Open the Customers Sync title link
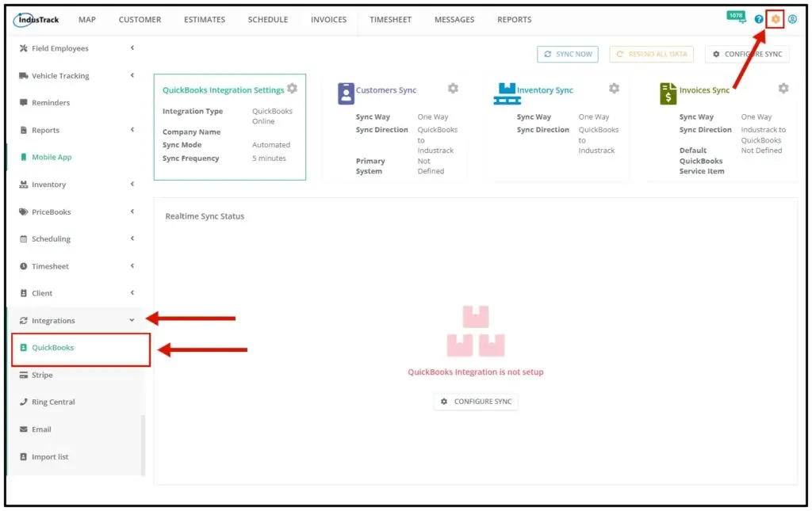 386,90
